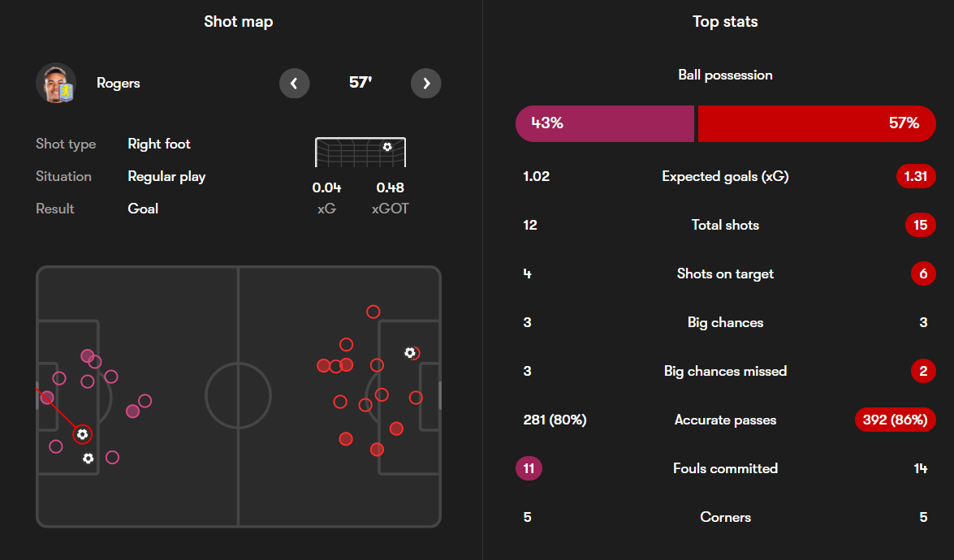
Task: Open Rogers player avatar
Action: (x=56, y=83)
